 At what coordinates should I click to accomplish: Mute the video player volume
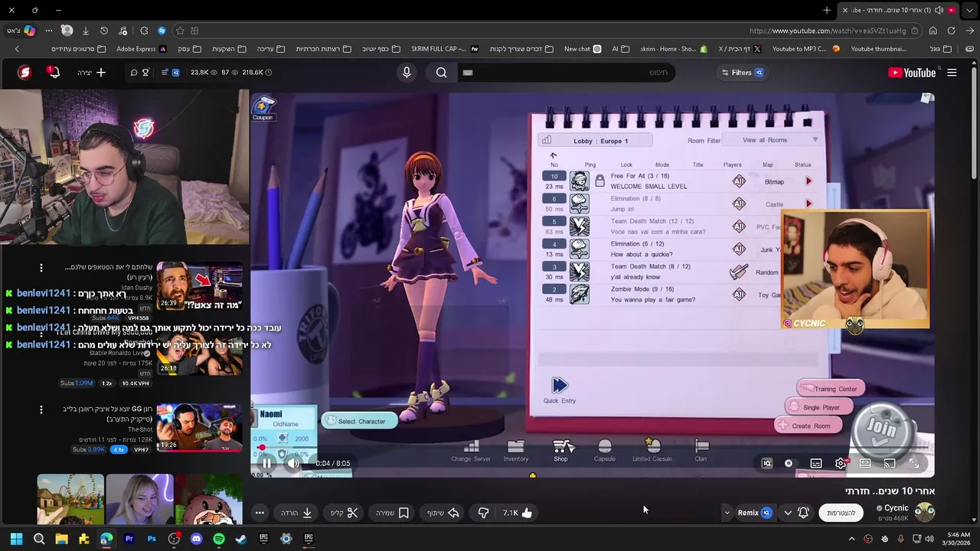coord(293,463)
